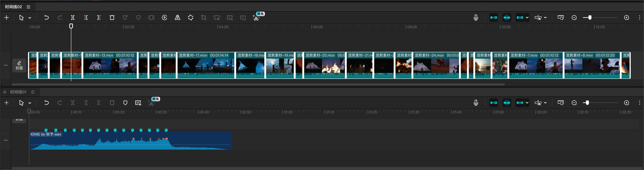The height and width of the screenshot is (170, 644).
Task: Expand the preview axis dropdown in 时间线02
Action: coord(545,18)
